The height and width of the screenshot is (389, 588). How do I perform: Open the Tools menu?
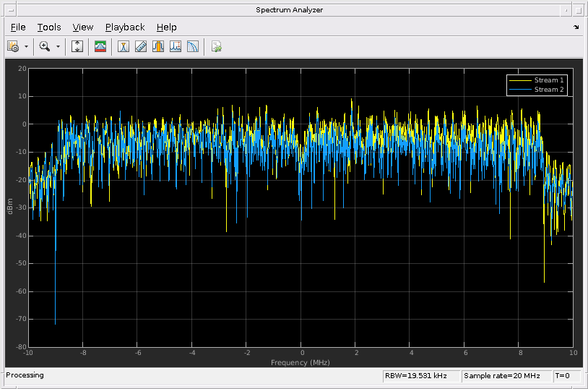pyautogui.click(x=49, y=27)
